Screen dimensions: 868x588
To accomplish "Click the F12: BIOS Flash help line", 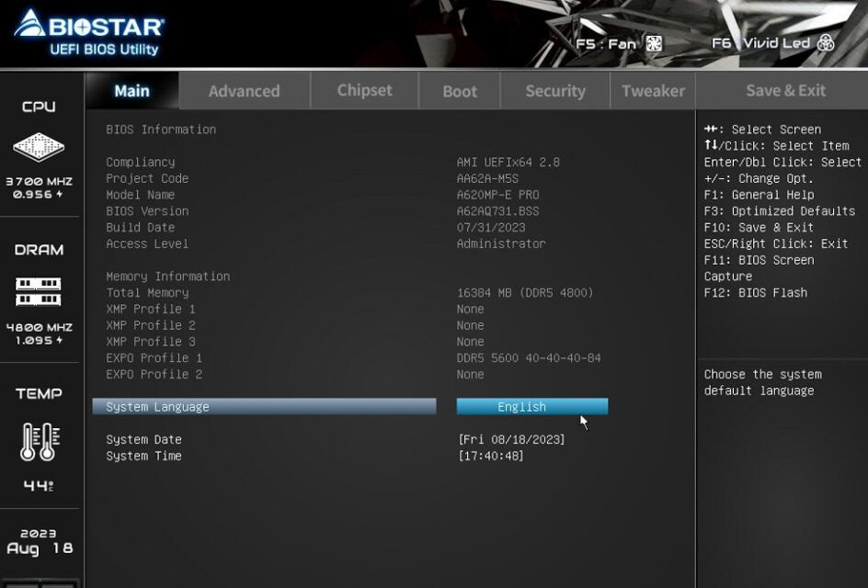I will coord(755,292).
